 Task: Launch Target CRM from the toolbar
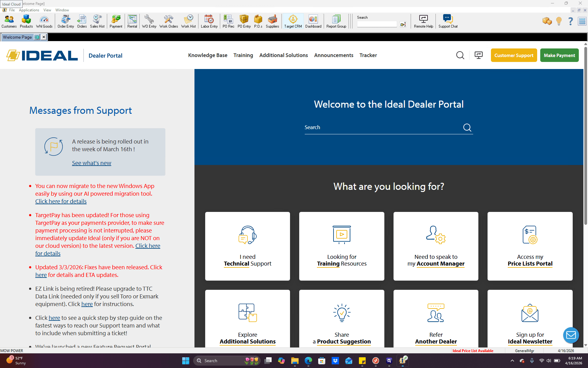[293, 21]
